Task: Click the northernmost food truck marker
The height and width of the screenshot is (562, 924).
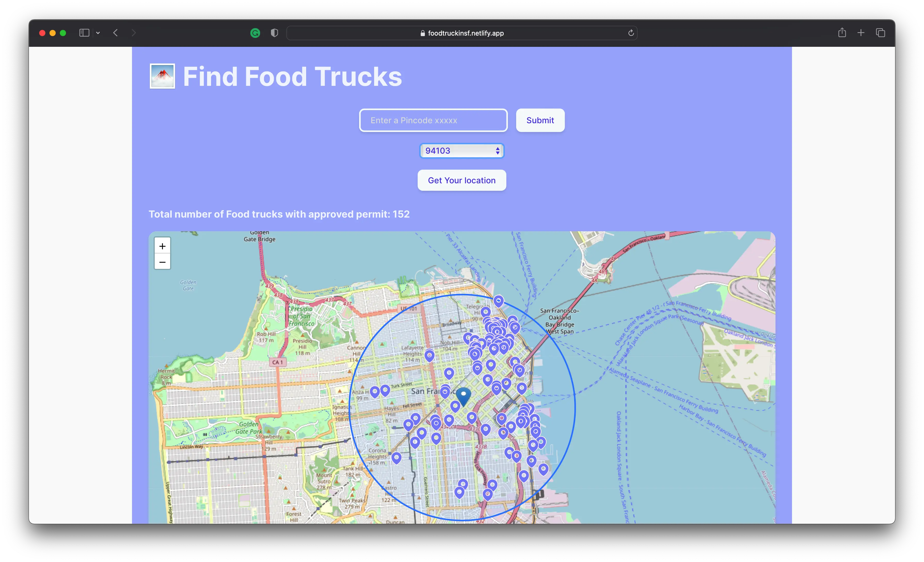Action: coord(498,301)
